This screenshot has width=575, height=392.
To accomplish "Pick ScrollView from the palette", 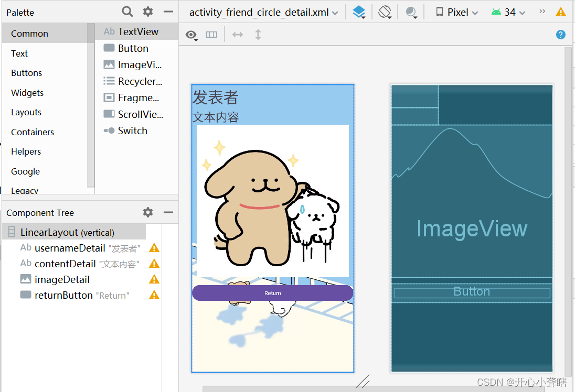I will point(137,114).
